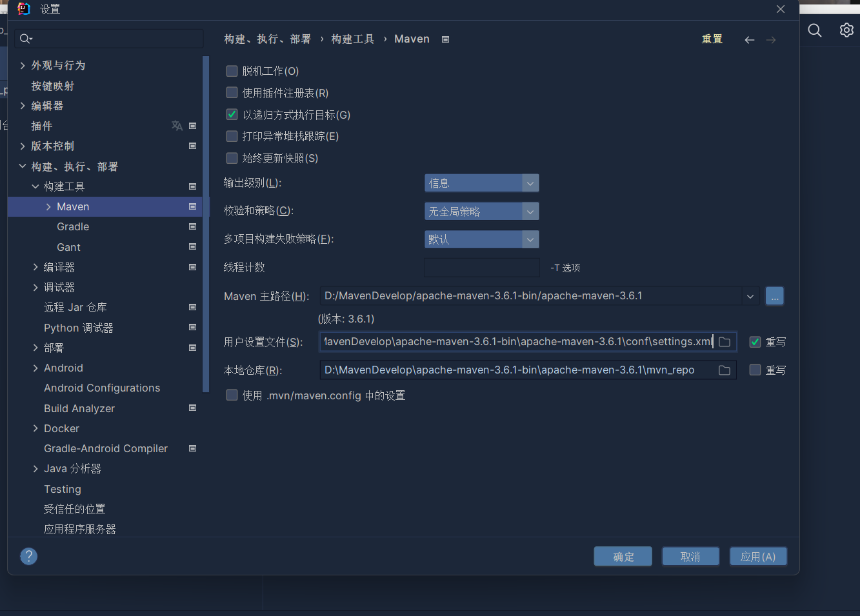Expand the 编辑器 tree node
Viewport: 860px width, 616px height.
click(x=23, y=106)
